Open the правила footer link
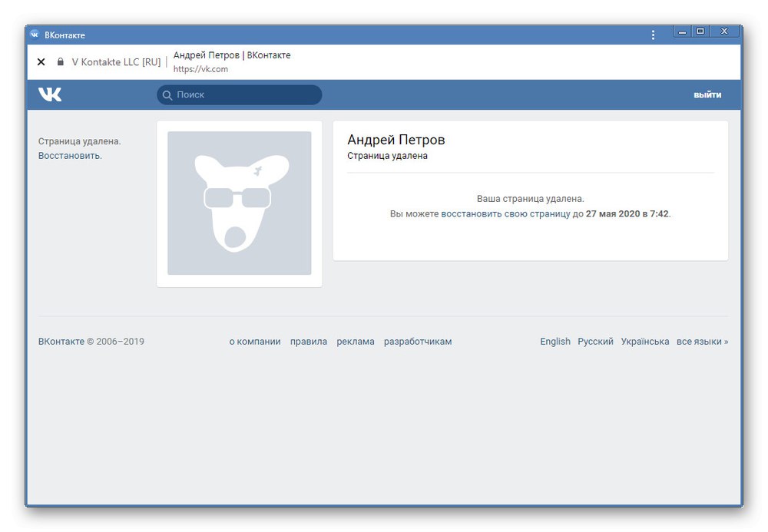768x532 pixels. click(x=309, y=342)
